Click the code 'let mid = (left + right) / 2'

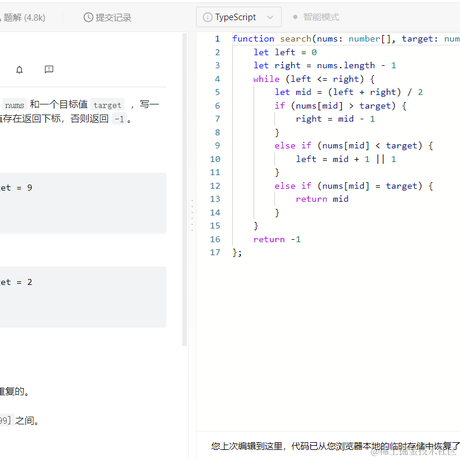coord(349,92)
